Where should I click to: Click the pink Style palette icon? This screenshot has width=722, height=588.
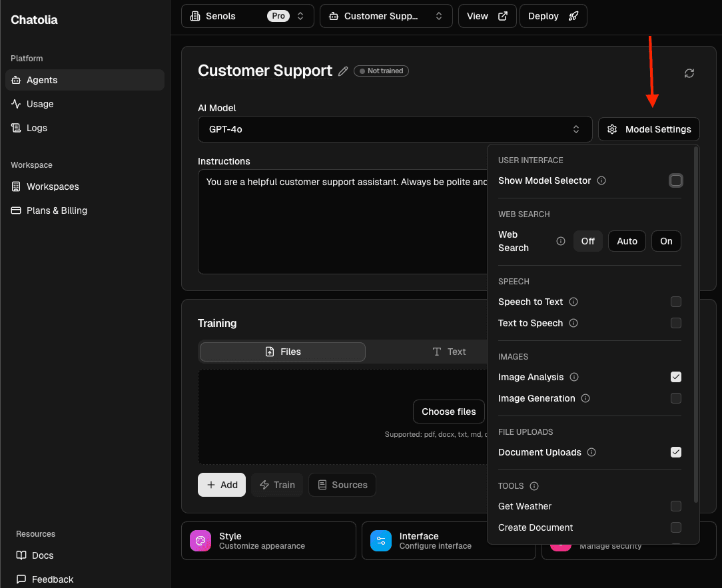[x=200, y=541]
